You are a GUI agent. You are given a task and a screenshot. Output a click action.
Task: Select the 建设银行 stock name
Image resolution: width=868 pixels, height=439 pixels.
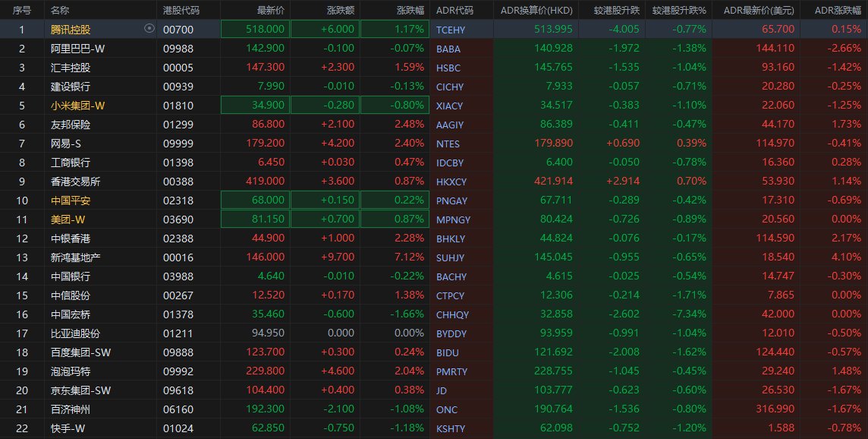(x=71, y=87)
